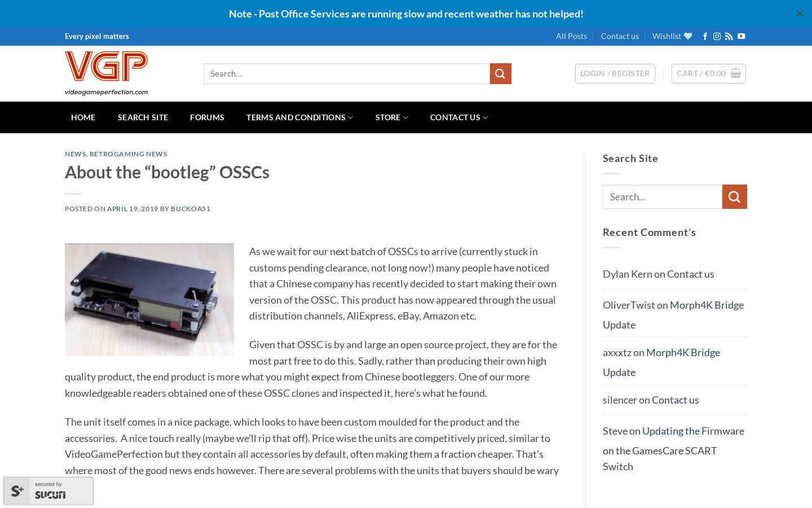Open Dylan Kern's comment on Contact us
The height and width of the screenshot is (508, 812).
(690, 274)
